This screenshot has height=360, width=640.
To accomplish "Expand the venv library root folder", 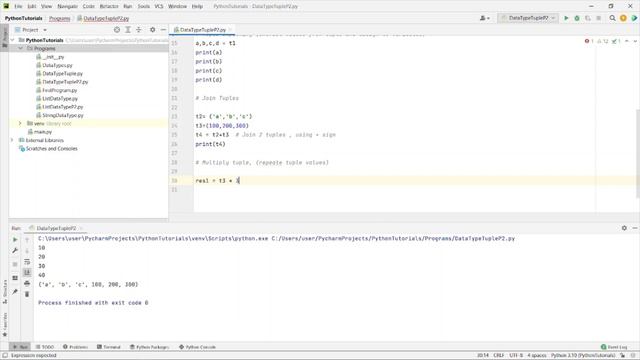I will (x=20, y=123).
